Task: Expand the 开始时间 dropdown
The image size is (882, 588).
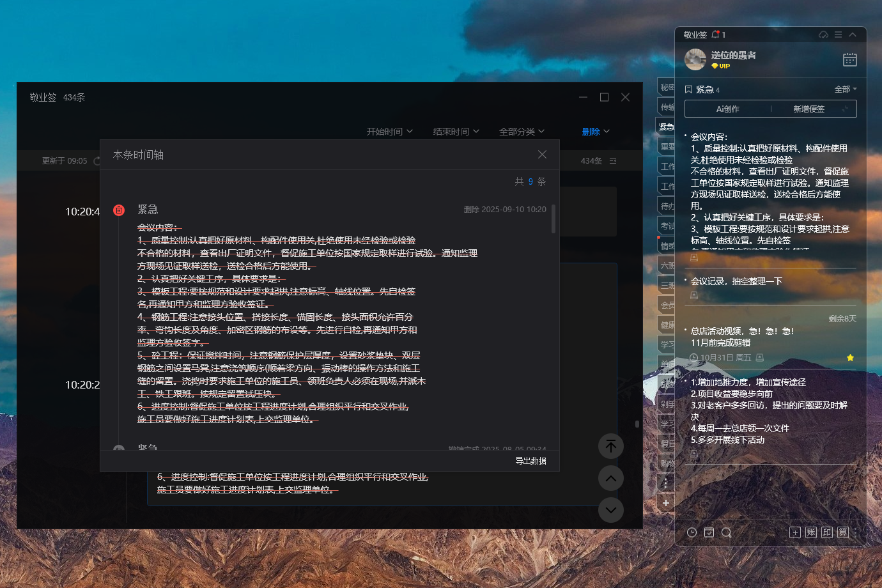Action: pos(389,132)
